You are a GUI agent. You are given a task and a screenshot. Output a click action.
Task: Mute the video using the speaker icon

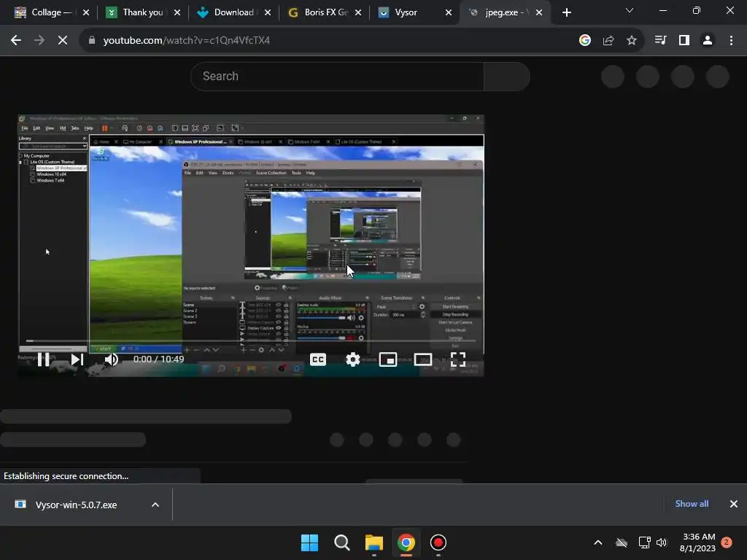pos(112,359)
